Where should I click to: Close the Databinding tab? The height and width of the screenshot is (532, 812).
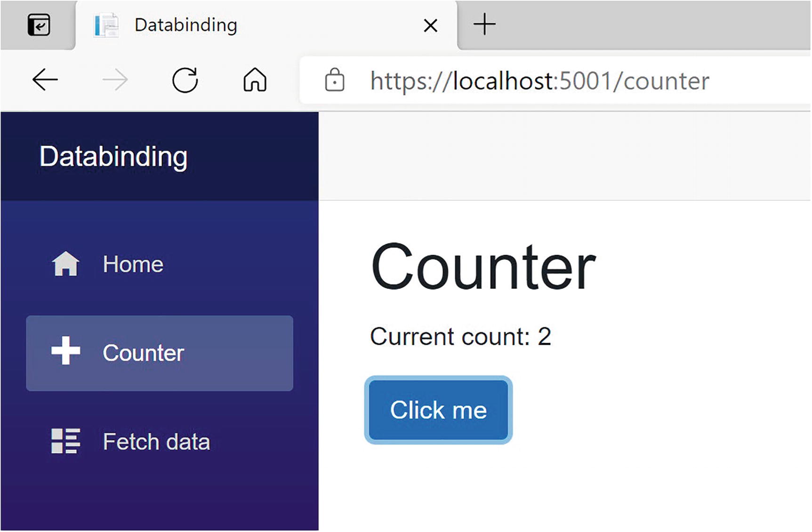(430, 25)
